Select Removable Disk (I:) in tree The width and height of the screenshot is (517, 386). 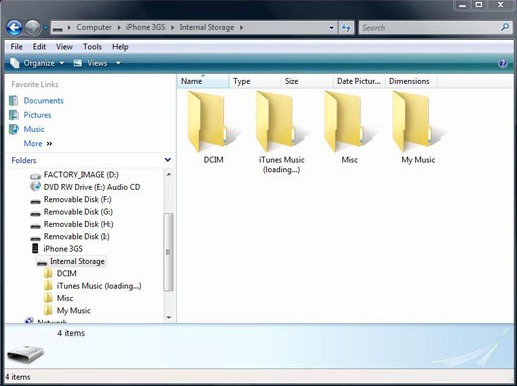tap(76, 236)
